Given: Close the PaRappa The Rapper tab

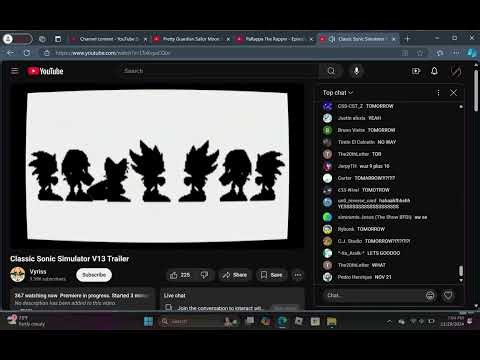Looking at the screenshot, I should tap(311, 39).
